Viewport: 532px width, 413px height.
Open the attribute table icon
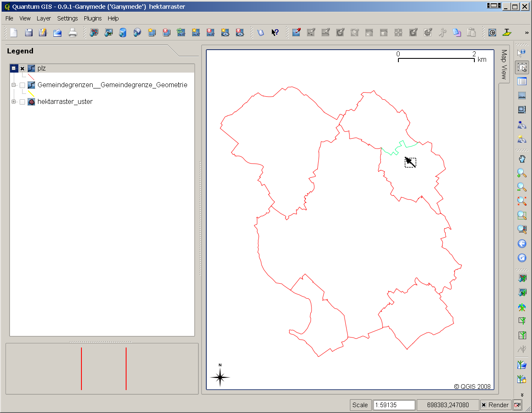(522, 81)
